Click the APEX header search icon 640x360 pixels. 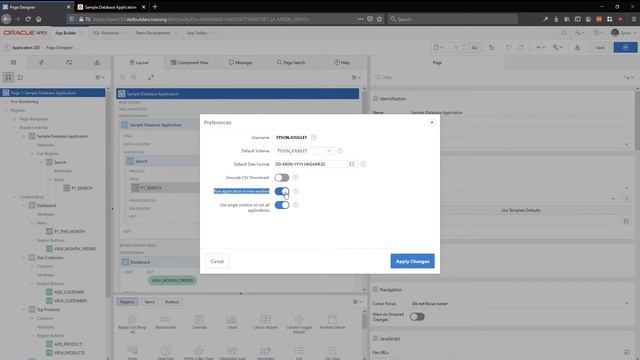[564, 33]
